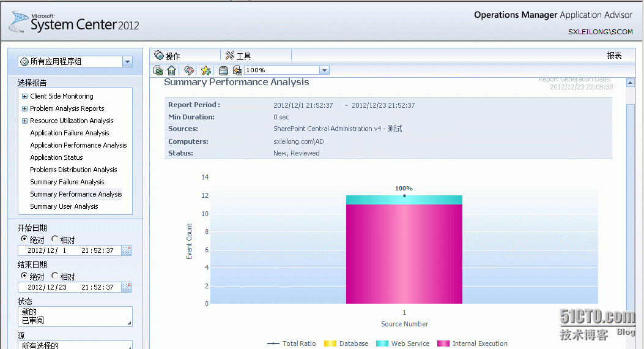Click the 所有选择的 source field
Image resolution: width=644 pixels, height=349 pixels.
[x=75, y=345]
